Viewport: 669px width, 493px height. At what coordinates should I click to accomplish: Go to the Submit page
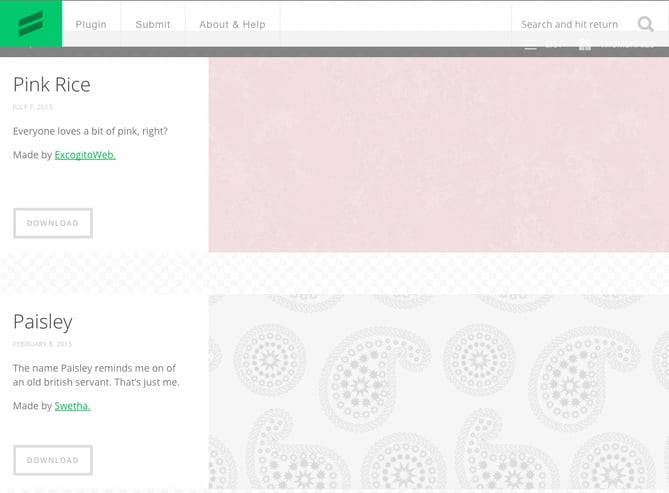tap(153, 24)
